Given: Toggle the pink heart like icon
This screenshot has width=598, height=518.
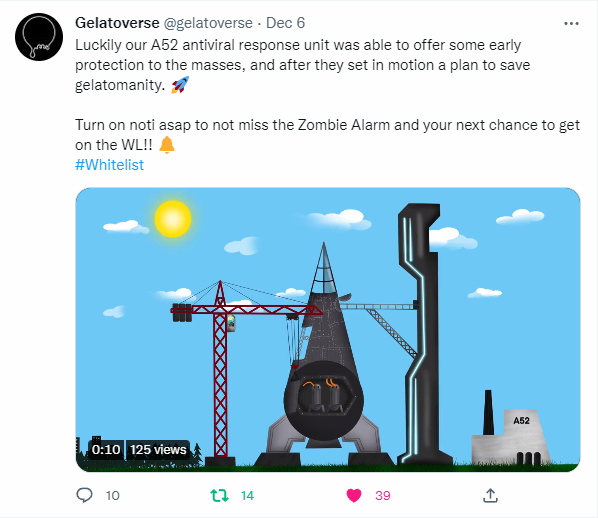Looking at the screenshot, I should coord(354,495).
